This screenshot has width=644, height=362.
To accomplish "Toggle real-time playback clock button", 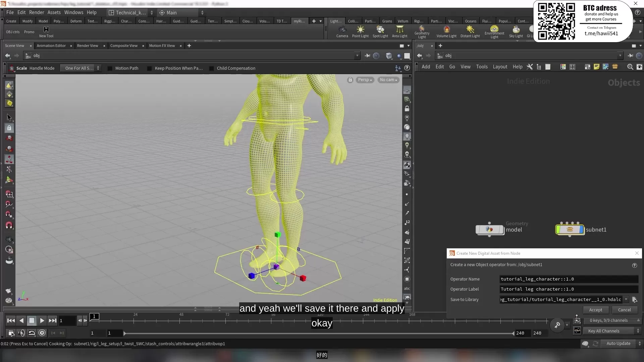I will click(x=42, y=333).
